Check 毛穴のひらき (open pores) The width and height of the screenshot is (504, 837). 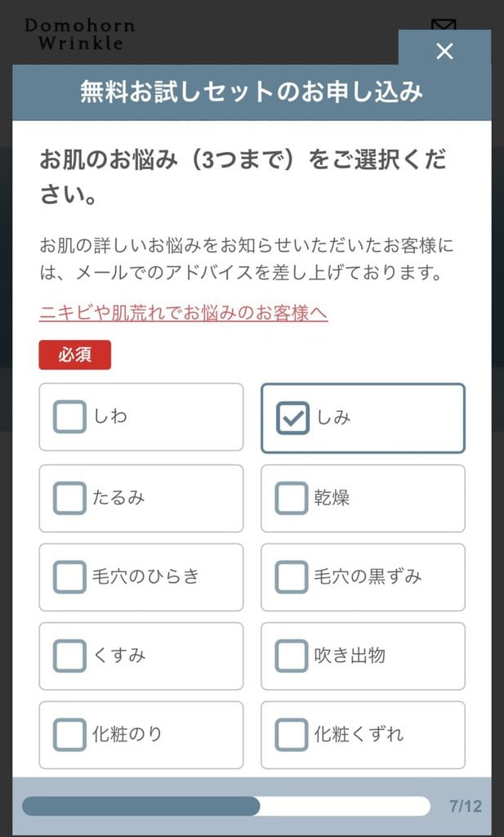(69, 577)
